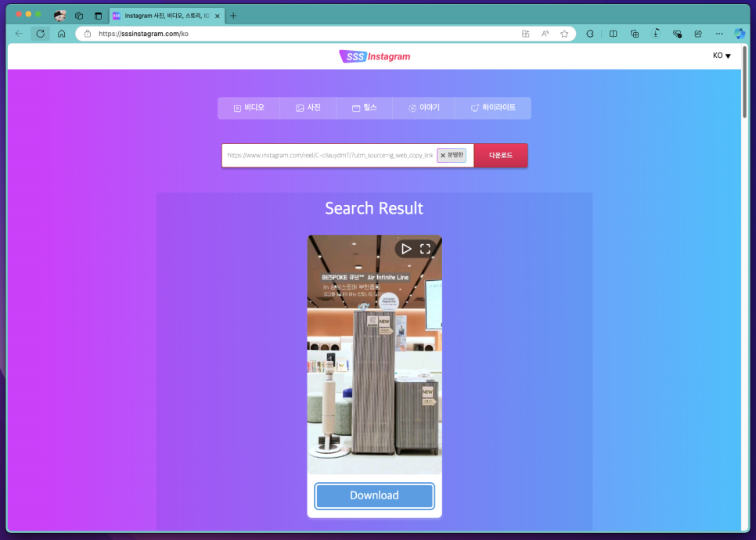756x540 pixels.
Task: Open browser essentials heart icon
Action: [677, 34]
